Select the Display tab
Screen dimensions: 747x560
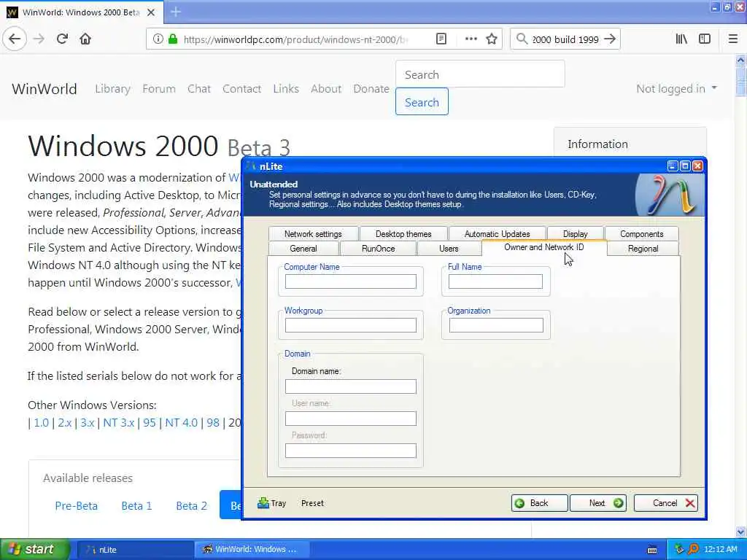point(575,234)
